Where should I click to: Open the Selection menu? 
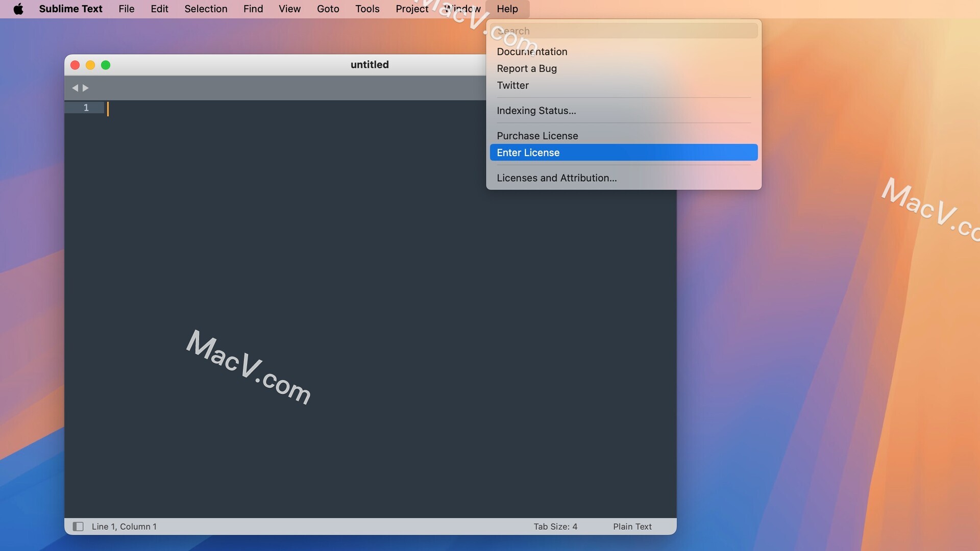click(x=206, y=9)
